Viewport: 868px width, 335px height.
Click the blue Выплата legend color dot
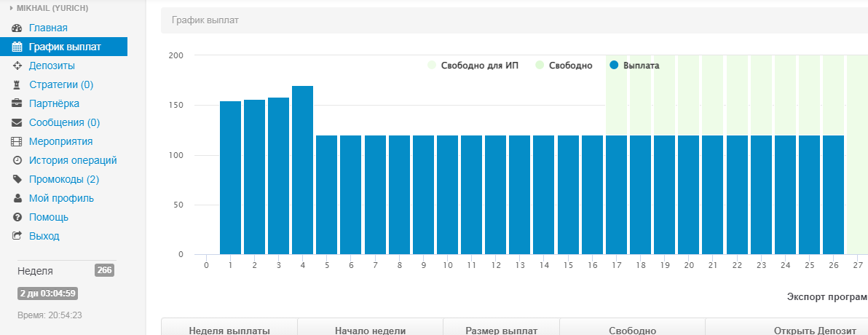click(614, 66)
